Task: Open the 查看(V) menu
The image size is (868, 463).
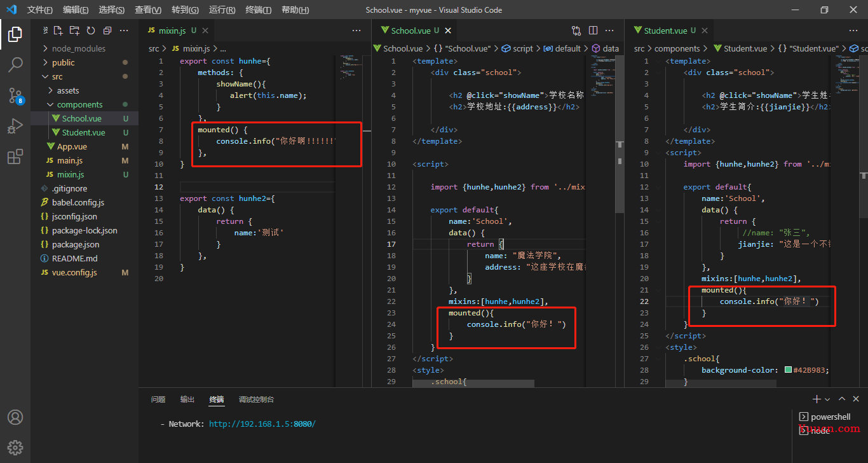Action: [148, 10]
